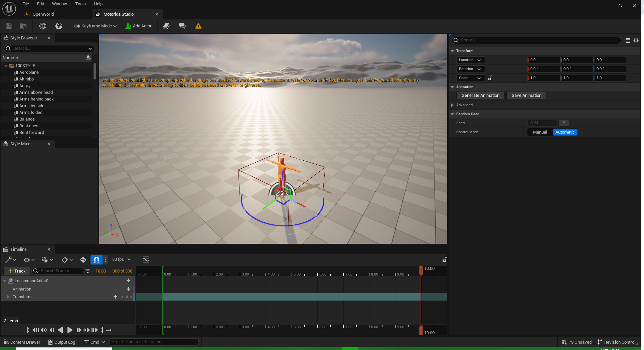The image size is (644, 350).
Task: Open track filter icon
Action: (88, 271)
